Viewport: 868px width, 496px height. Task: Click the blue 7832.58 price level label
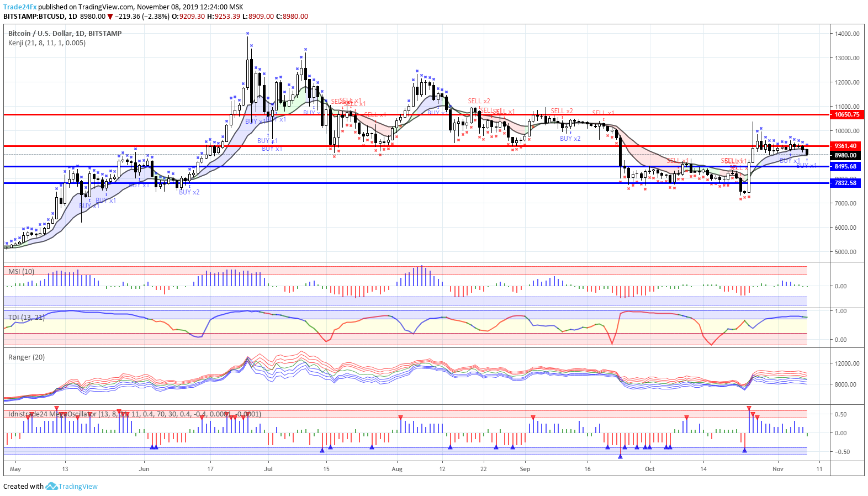point(845,183)
